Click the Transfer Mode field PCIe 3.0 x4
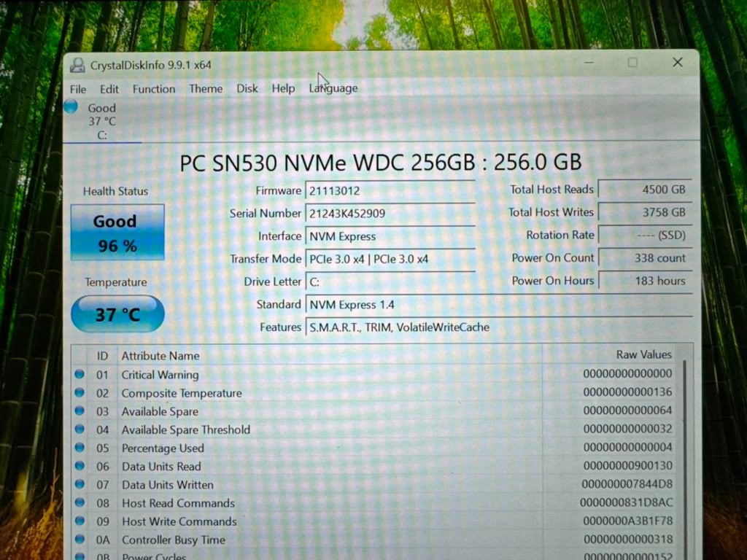This screenshot has height=560, width=747. coord(390,259)
